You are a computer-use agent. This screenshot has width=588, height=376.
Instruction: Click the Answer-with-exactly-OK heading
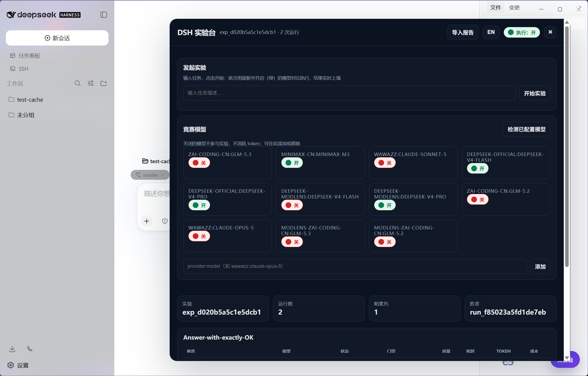pyautogui.click(x=218, y=337)
